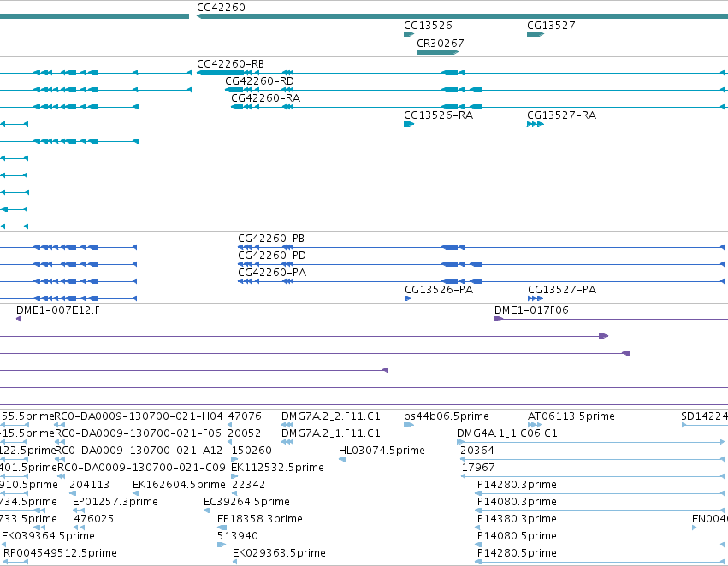Select the RP004549512.5prime EST label
The height and width of the screenshot is (566, 728).
[60, 553]
